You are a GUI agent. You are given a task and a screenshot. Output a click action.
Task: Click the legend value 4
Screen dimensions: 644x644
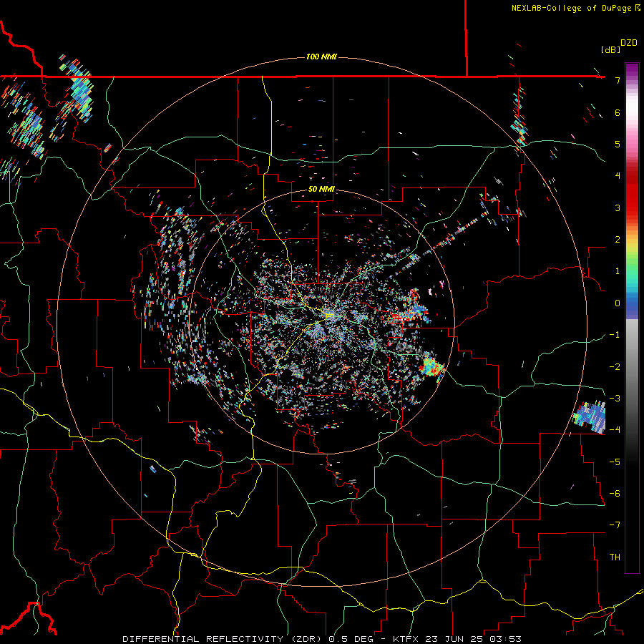pos(618,176)
